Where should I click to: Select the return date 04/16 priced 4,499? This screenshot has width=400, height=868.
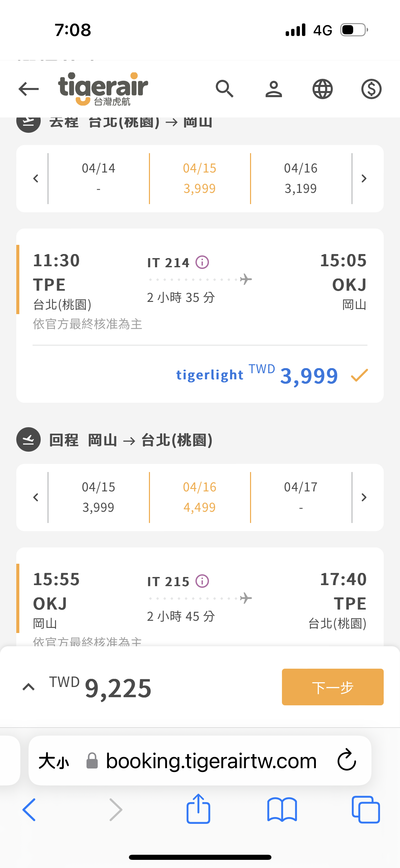click(x=199, y=497)
